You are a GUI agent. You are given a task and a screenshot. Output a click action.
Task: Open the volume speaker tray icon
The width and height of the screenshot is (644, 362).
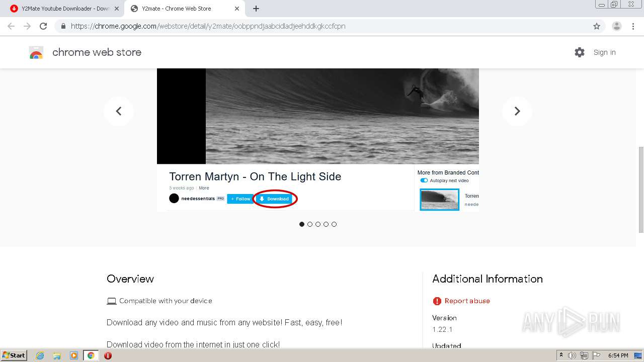pos(572,355)
